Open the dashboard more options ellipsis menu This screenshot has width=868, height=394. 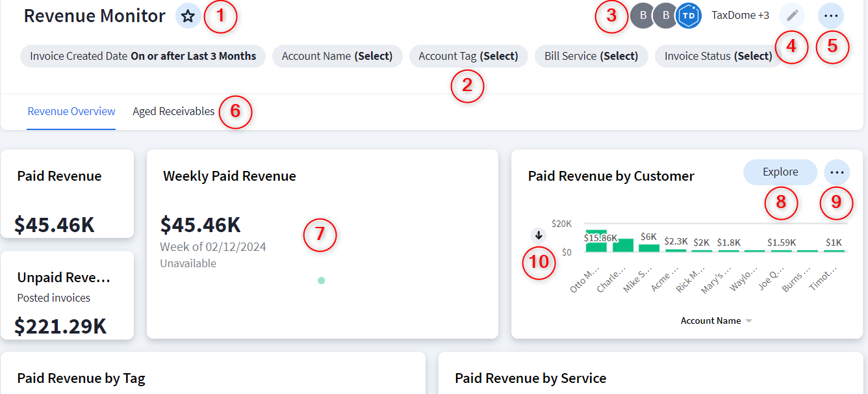click(x=830, y=15)
